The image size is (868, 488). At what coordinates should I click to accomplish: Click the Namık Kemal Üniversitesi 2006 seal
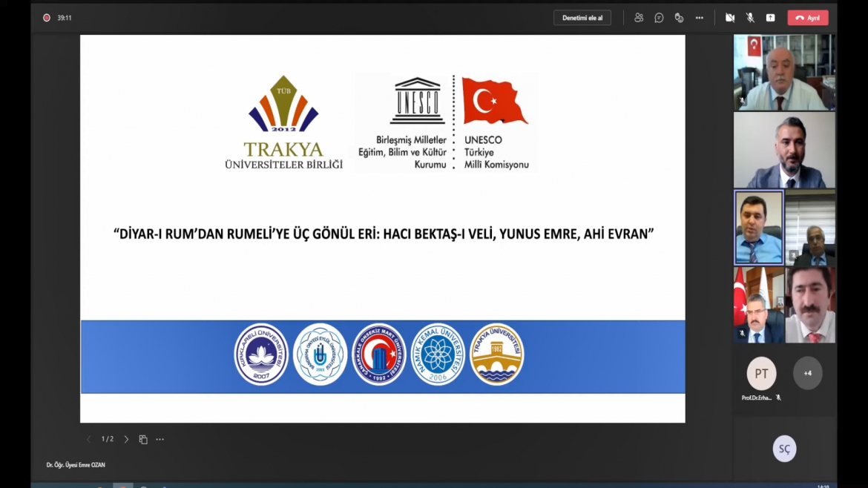click(x=438, y=355)
